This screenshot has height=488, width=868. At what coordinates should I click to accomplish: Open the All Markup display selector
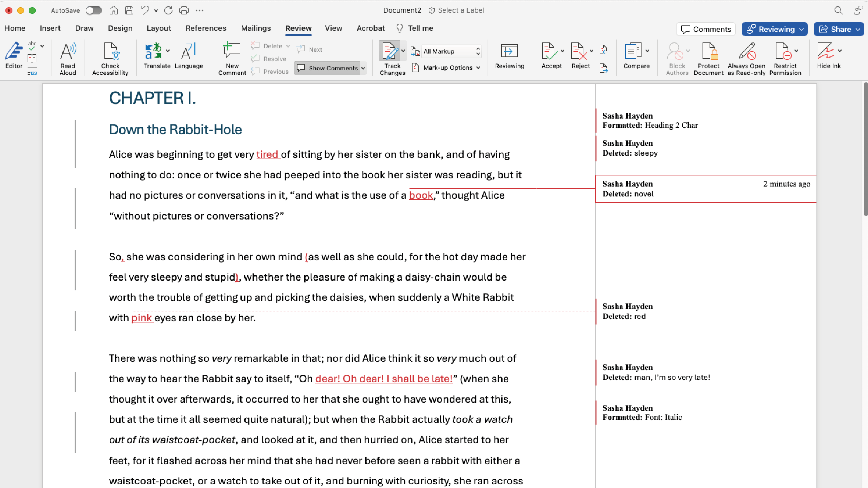click(452, 51)
